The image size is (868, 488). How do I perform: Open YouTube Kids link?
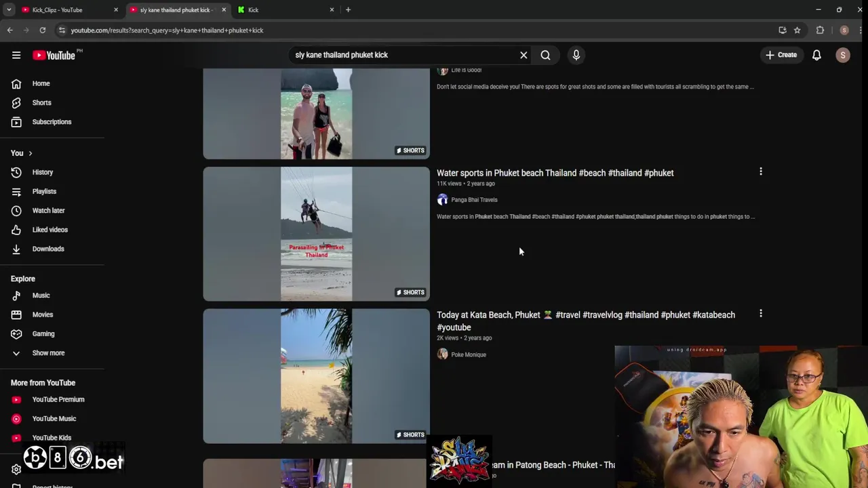52,437
